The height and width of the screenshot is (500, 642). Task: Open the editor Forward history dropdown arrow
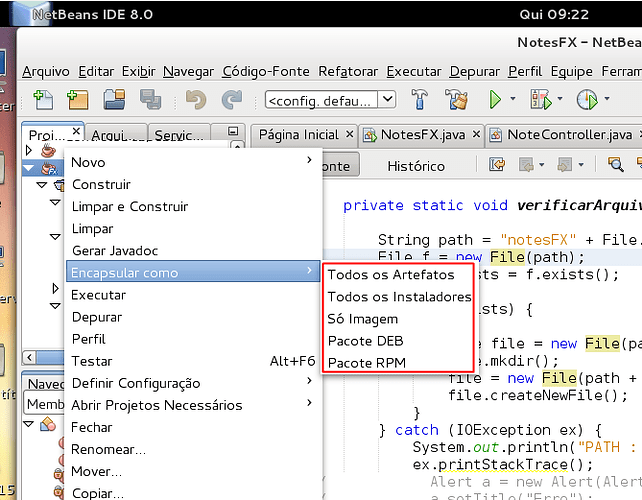(x=581, y=165)
